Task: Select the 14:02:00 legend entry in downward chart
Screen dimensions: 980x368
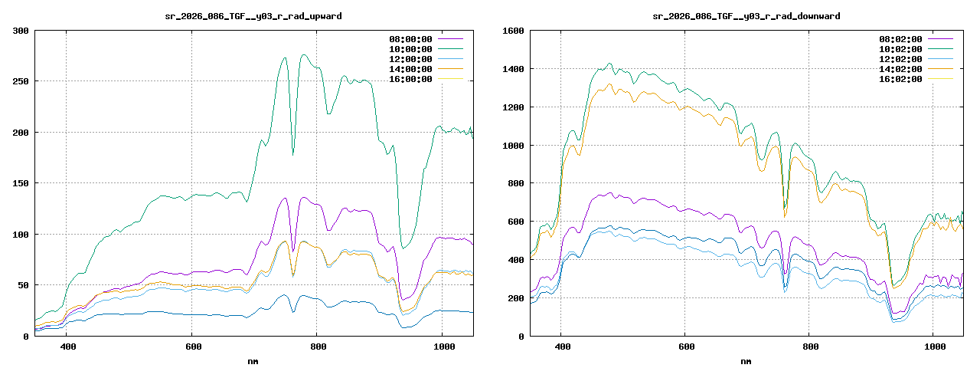Action: 900,69
